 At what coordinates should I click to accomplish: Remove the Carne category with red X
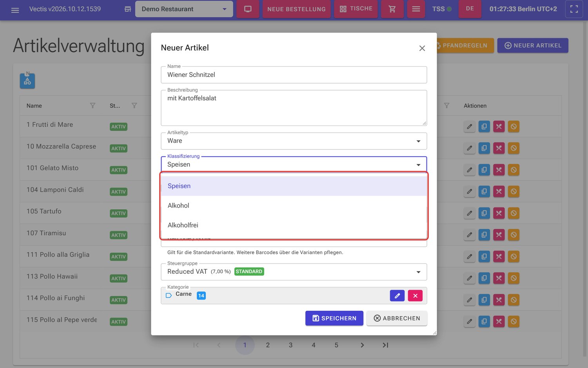(415, 296)
